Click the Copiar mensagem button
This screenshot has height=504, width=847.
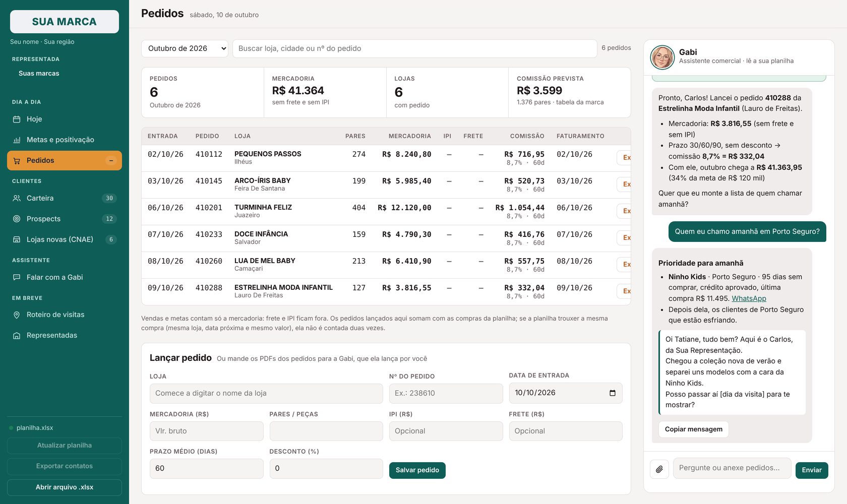[693, 429]
